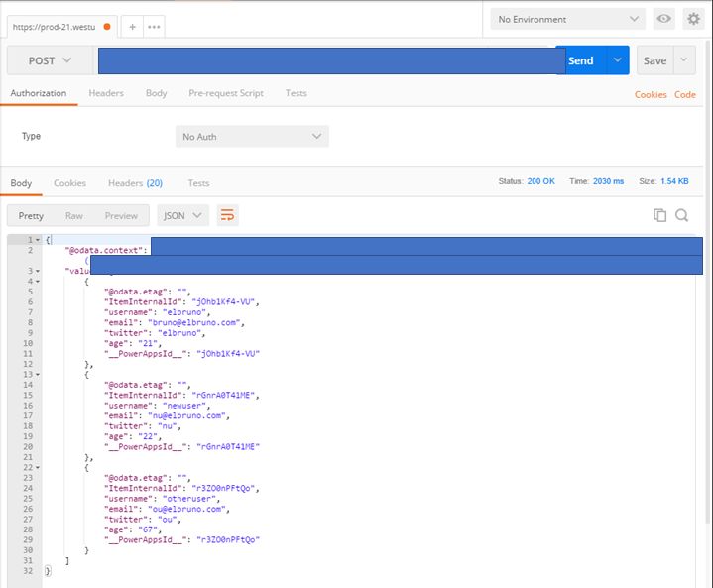Click the Save button

(654, 60)
